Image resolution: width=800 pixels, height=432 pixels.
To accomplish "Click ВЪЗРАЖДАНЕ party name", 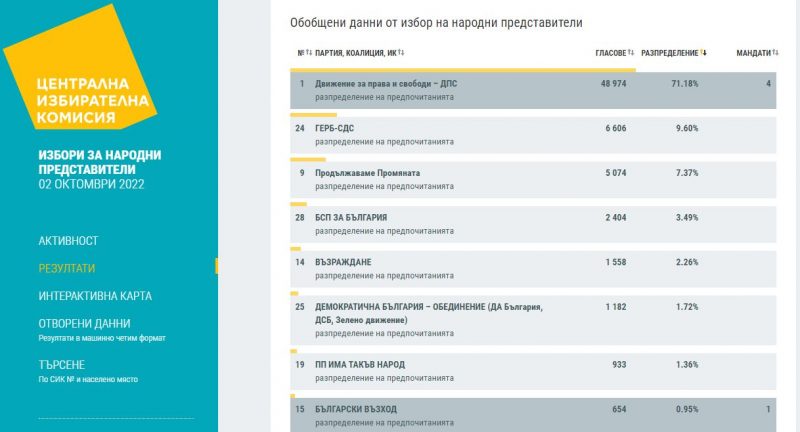I will coord(343,262).
